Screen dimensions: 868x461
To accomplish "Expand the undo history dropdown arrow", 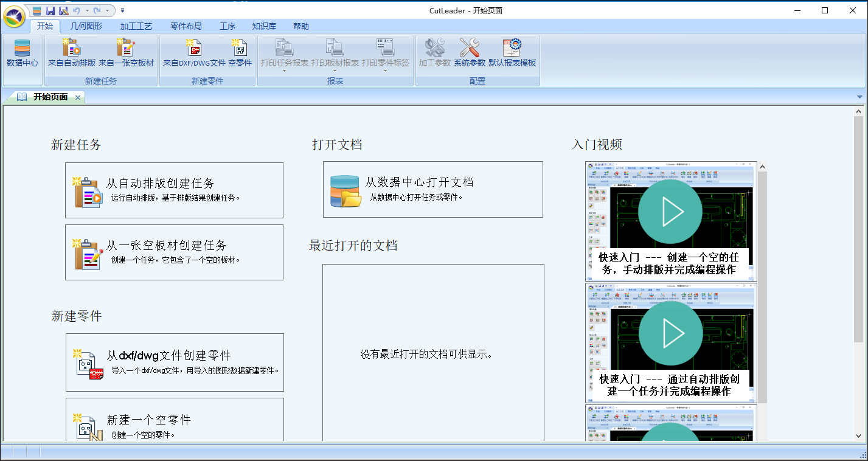I will pos(88,10).
